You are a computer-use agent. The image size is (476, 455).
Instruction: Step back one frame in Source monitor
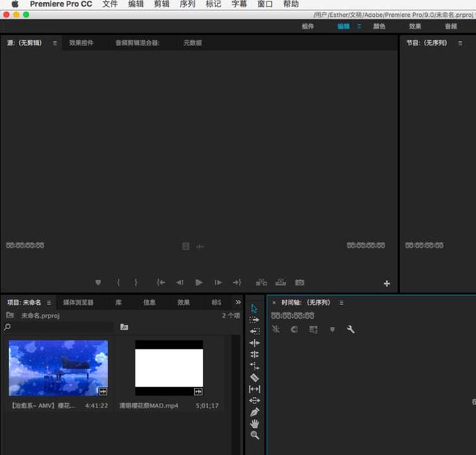179,282
